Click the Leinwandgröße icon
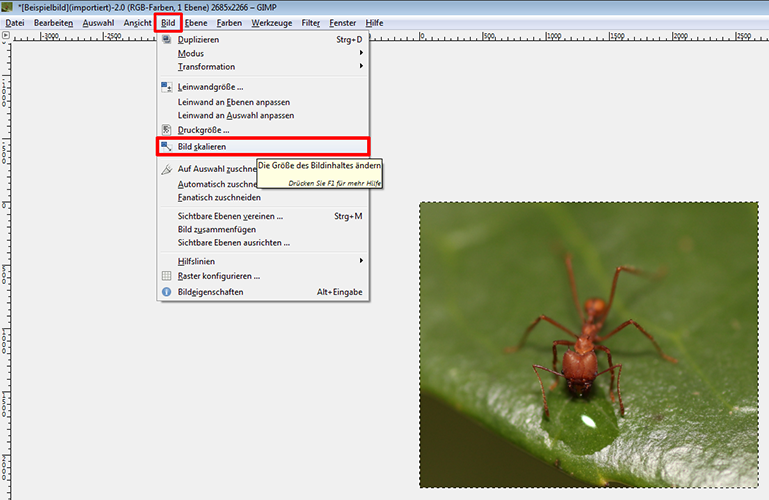The width and height of the screenshot is (769, 500). pos(167,87)
